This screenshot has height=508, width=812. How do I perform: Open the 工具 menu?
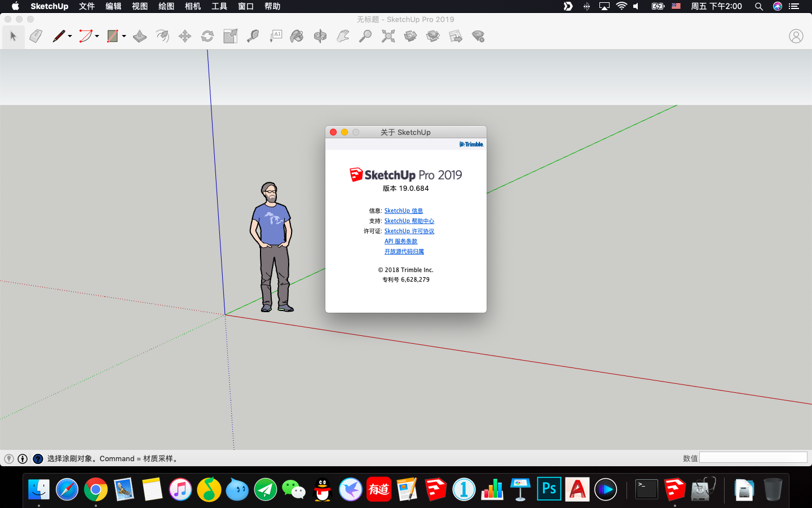(219, 6)
